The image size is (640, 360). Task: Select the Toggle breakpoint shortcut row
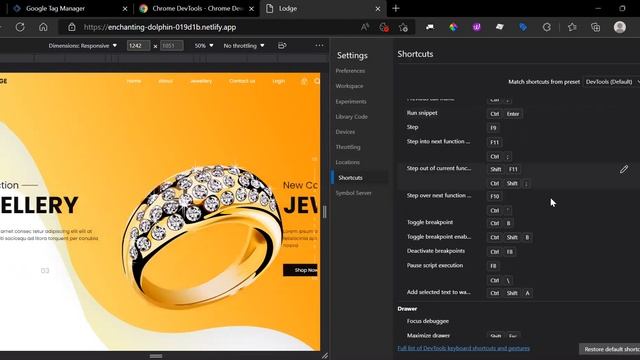[518, 223]
